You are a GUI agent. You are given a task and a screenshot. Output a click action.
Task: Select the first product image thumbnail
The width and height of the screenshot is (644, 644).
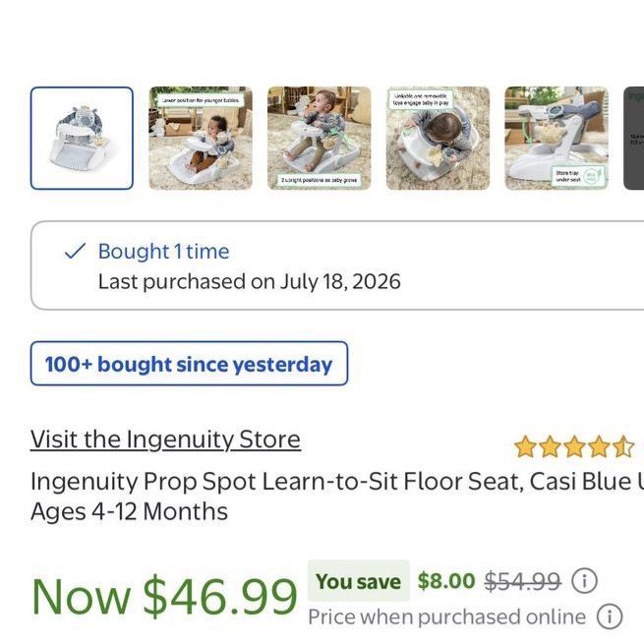click(x=82, y=138)
